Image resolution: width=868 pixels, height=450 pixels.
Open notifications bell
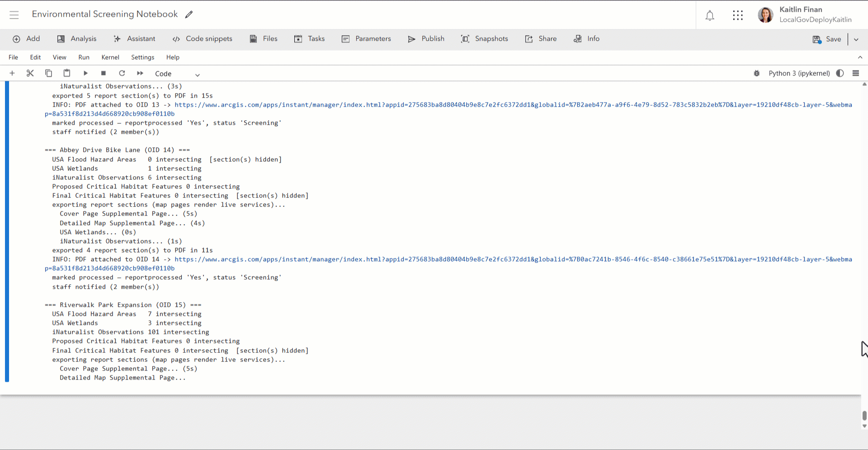pos(710,15)
